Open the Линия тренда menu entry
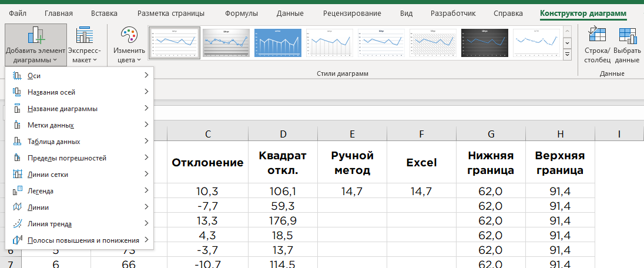The width and height of the screenshot is (644, 268). (x=79, y=223)
